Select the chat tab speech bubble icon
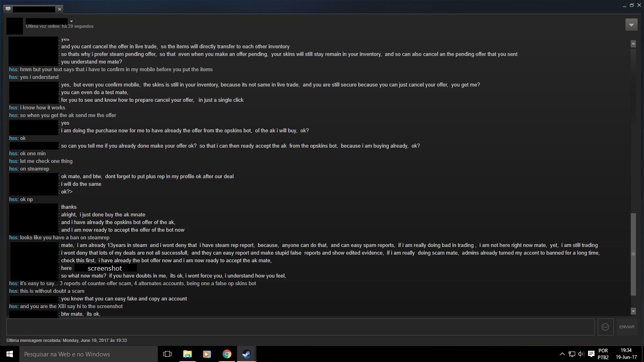Image resolution: width=644 pixels, height=362 pixels. pos(8,9)
